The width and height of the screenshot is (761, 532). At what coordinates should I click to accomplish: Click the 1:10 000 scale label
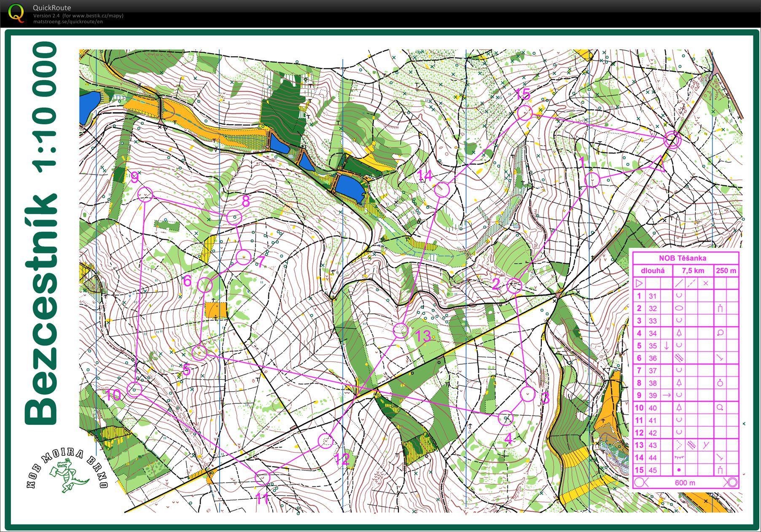pos(45,107)
